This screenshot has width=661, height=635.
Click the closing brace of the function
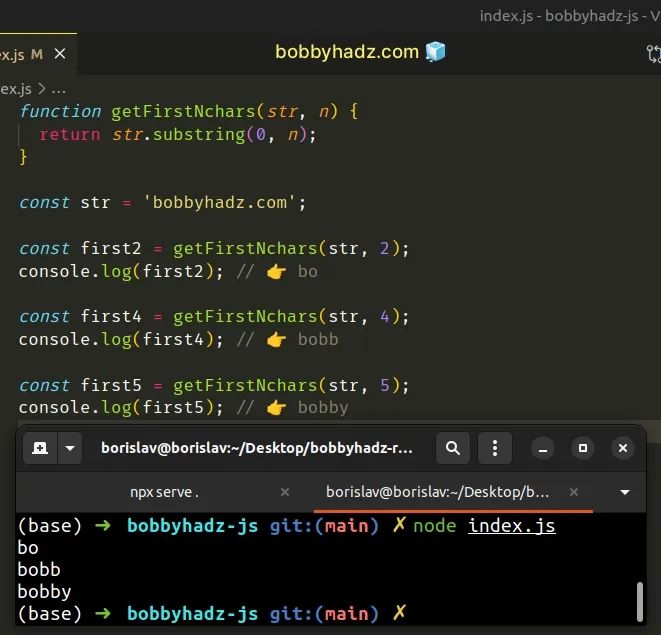(23, 157)
